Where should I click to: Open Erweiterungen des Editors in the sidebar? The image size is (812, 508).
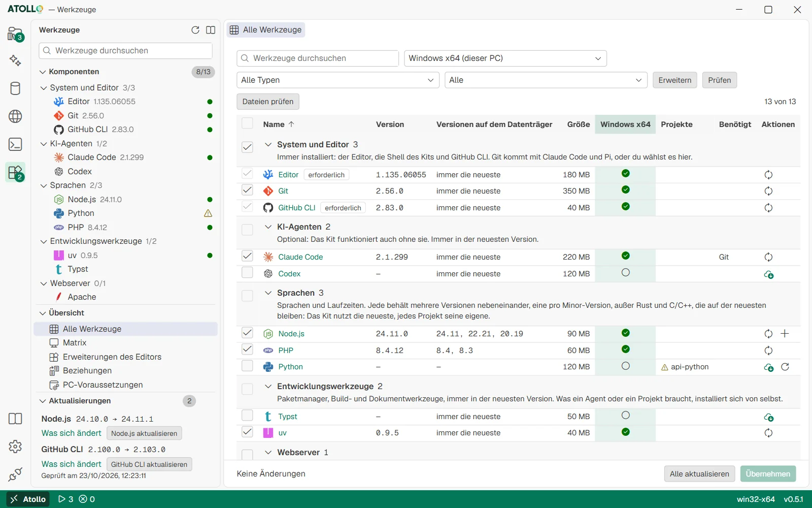tap(112, 357)
